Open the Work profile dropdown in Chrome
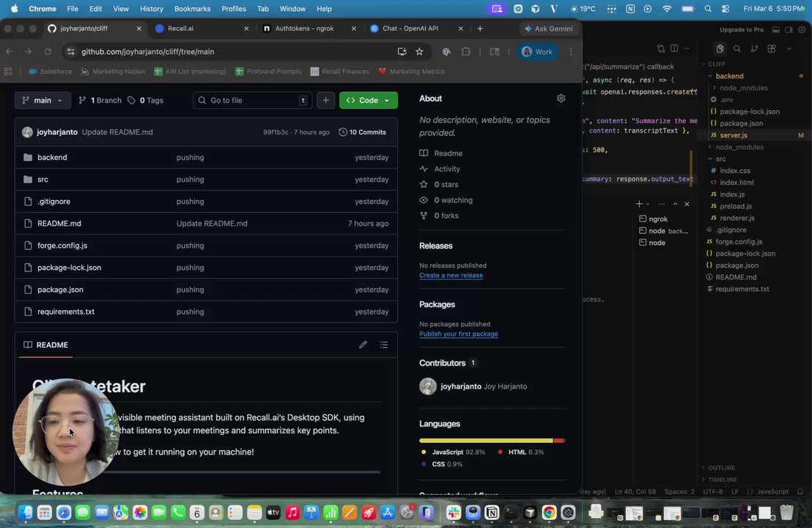The height and width of the screenshot is (528, 812). 537,52
